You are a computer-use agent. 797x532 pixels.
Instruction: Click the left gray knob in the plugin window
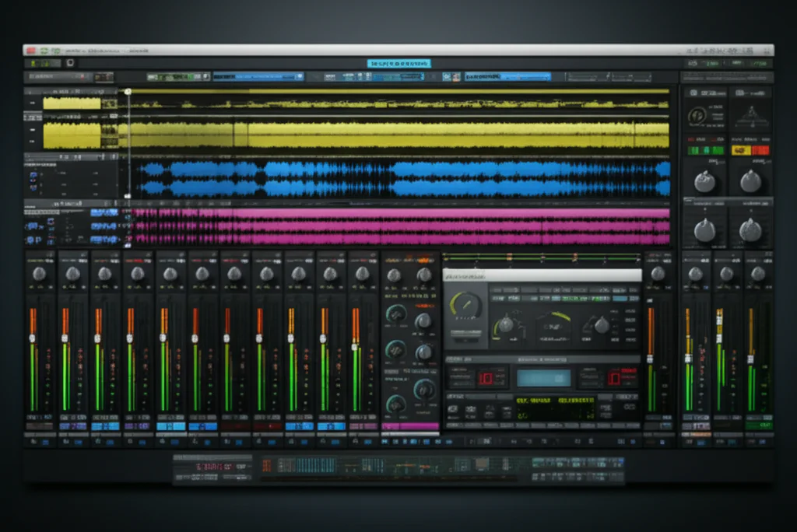coord(506,324)
